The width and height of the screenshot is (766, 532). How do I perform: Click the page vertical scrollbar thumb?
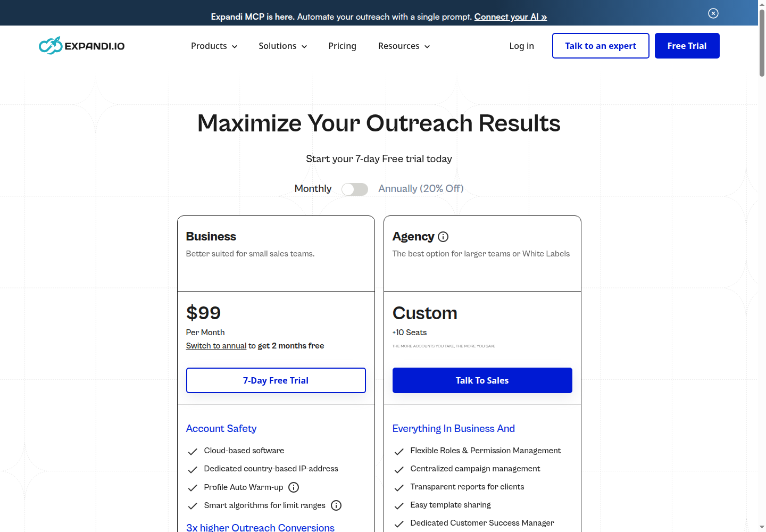(762, 43)
